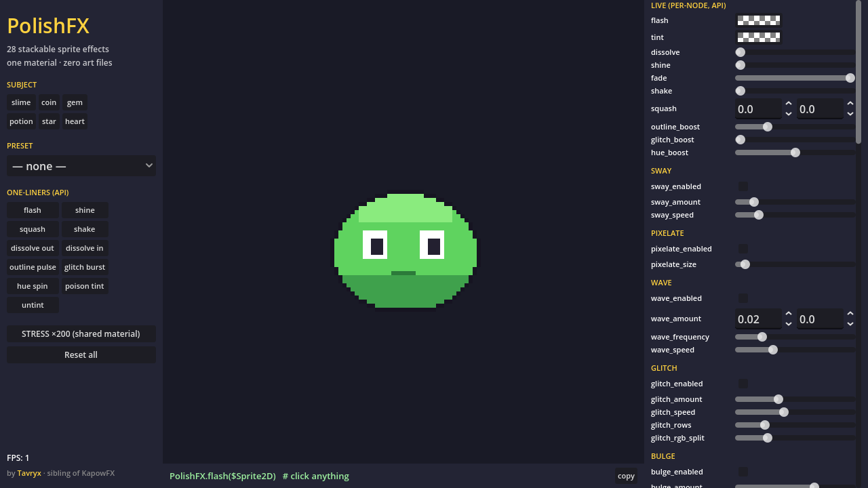
Task: Adjust the hue_boost slider
Action: pyautogui.click(x=795, y=152)
